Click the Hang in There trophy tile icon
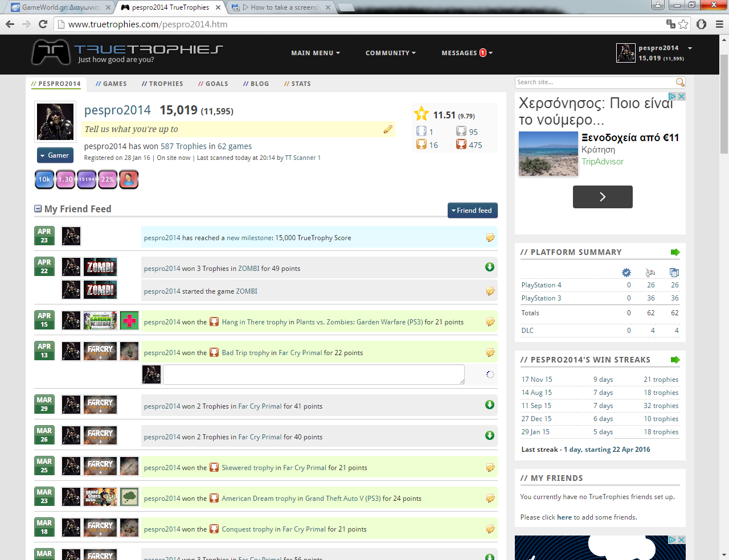729x560 pixels. pos(129,320)
